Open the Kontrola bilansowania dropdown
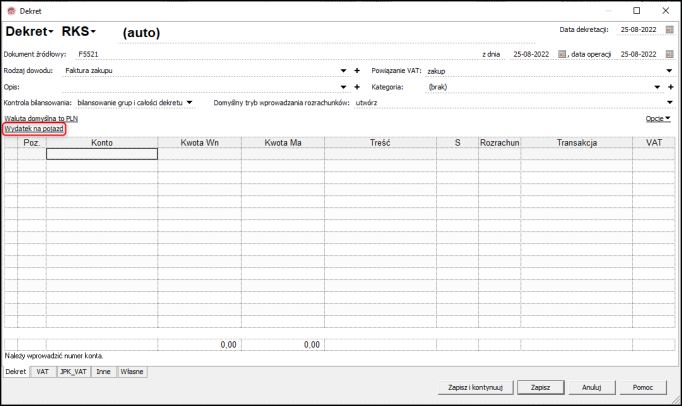Screen dimensions: 682x406 coord(190,103)
